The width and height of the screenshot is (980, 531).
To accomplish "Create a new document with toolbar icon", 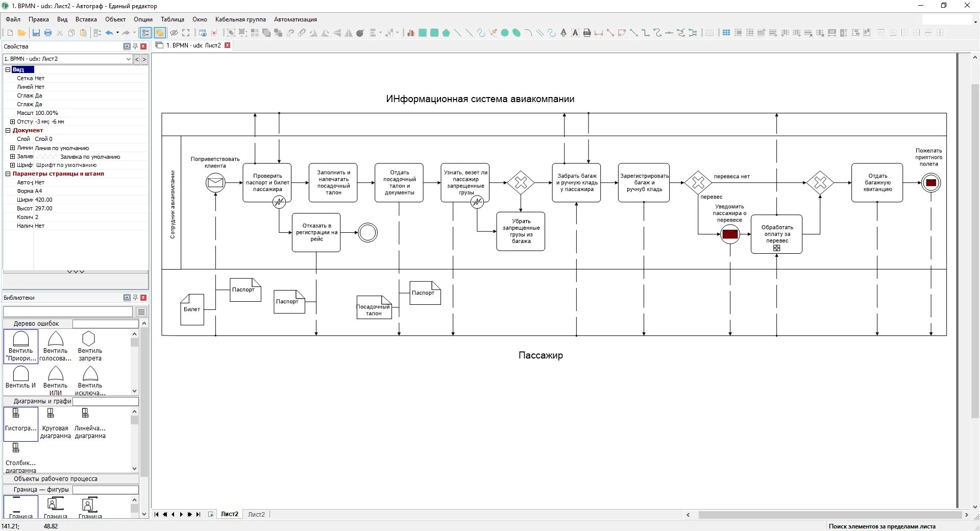I will tap(10, 33).
